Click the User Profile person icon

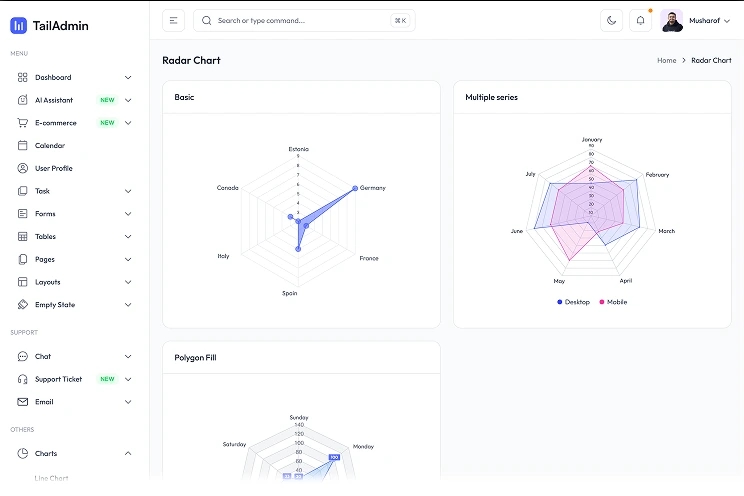point(22,168)
